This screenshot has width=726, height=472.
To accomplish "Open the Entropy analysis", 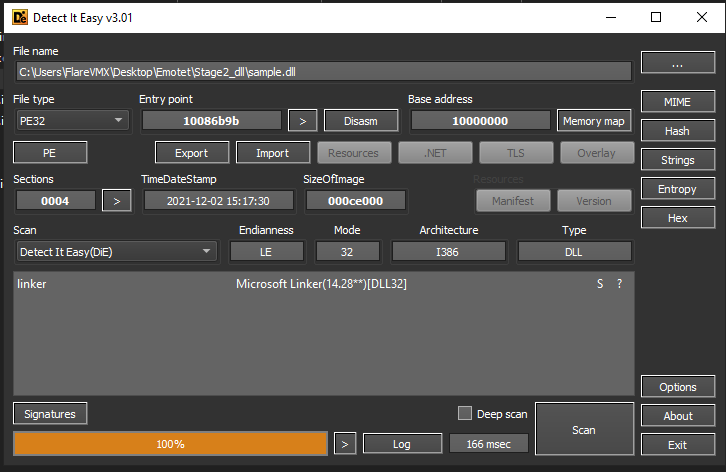I will pos(678,189).
